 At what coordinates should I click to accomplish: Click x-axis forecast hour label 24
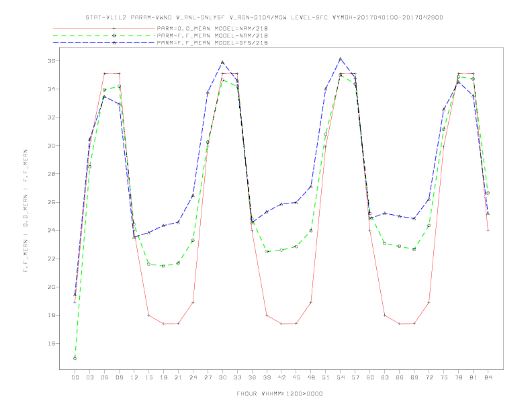point(193,377)
